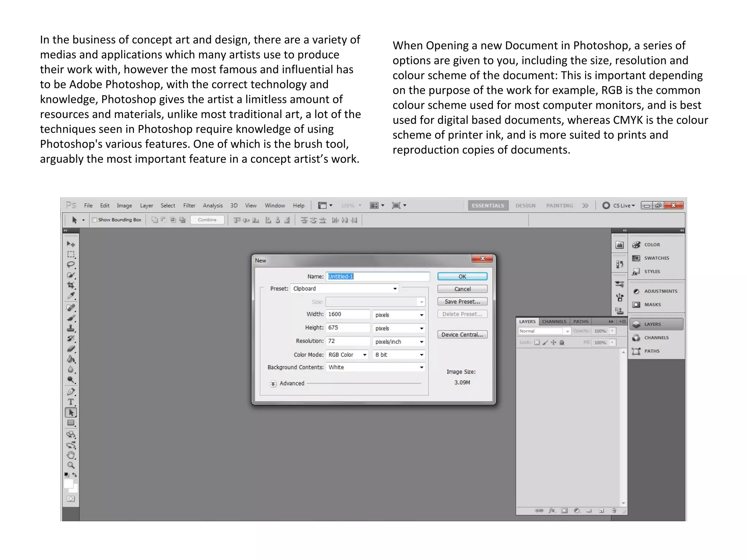
Task: Reset default foreground and background colors
Action: pos(67,475)
